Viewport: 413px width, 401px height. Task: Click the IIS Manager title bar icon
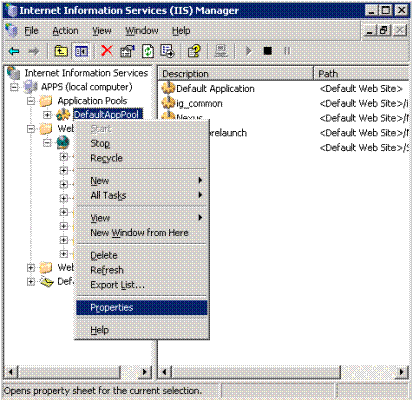pos(11,10)
